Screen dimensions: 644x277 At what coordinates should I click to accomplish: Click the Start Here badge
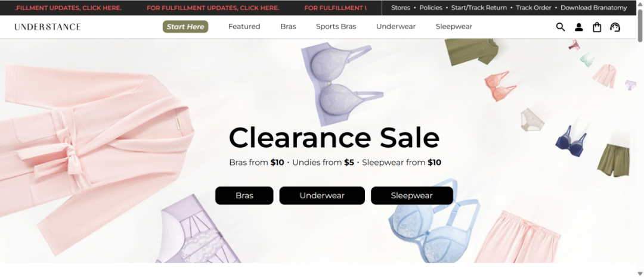click(185, 27)
